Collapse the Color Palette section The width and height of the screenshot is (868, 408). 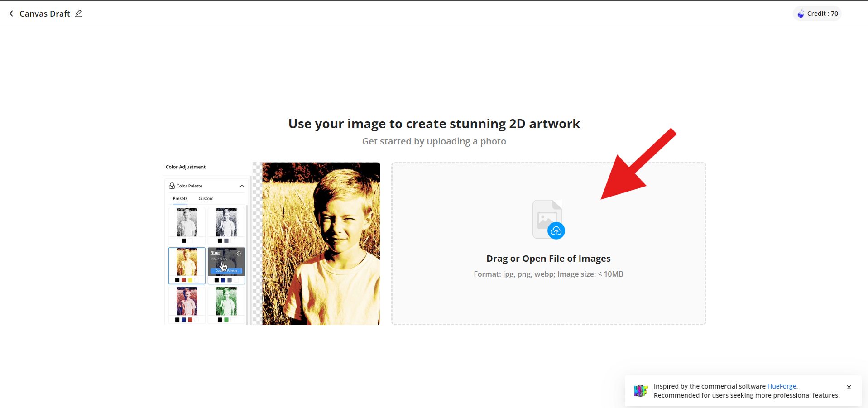(x=242, y=186)
